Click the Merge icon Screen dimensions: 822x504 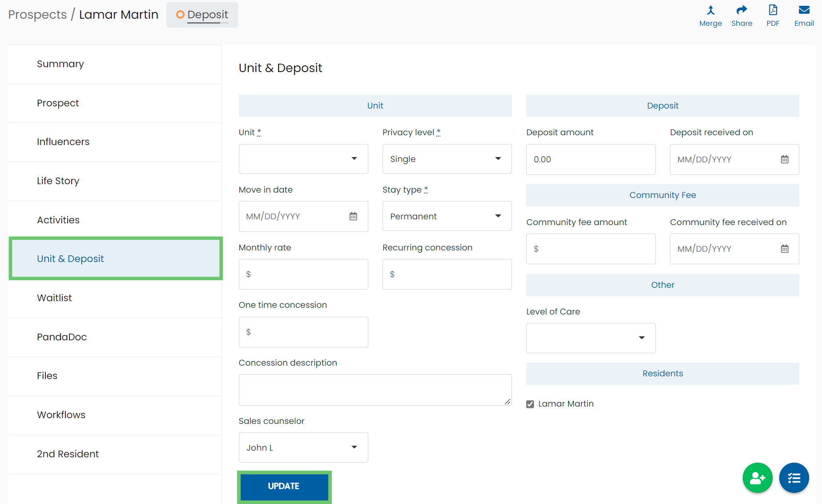coord(710,10)
